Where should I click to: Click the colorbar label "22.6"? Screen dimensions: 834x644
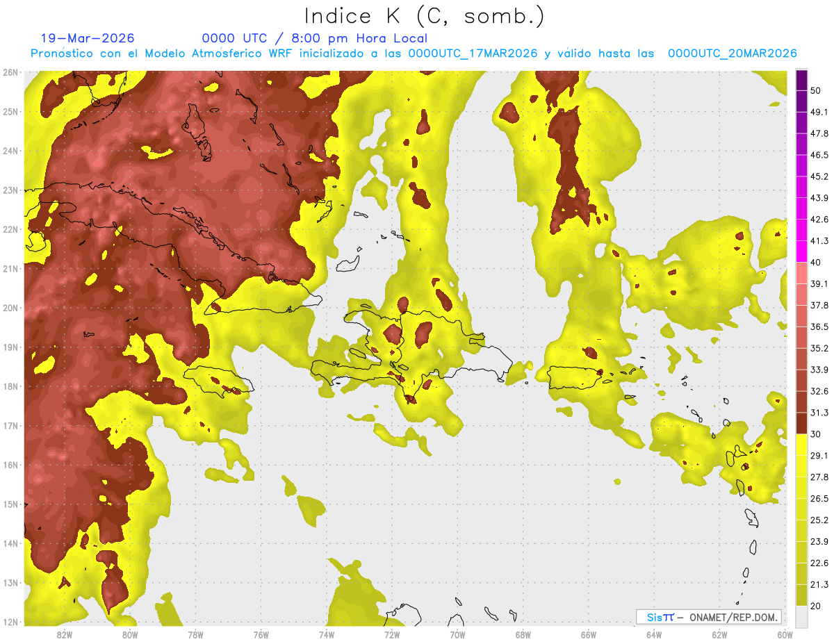click(819, 563)
